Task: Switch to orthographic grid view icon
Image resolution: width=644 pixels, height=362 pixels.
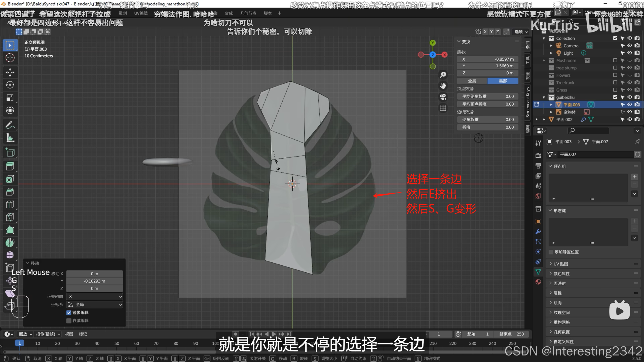Action: click(x=443, y=108)
